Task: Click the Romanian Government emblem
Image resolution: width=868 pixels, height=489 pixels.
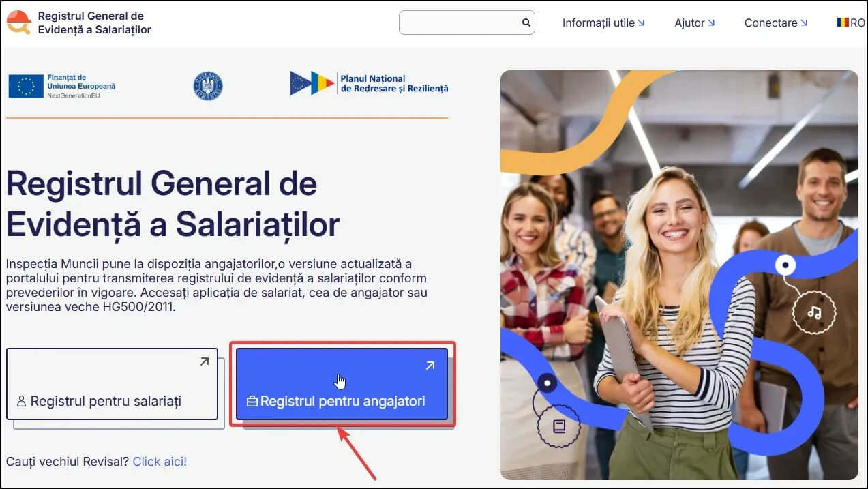Action: (x=208, y=86)
